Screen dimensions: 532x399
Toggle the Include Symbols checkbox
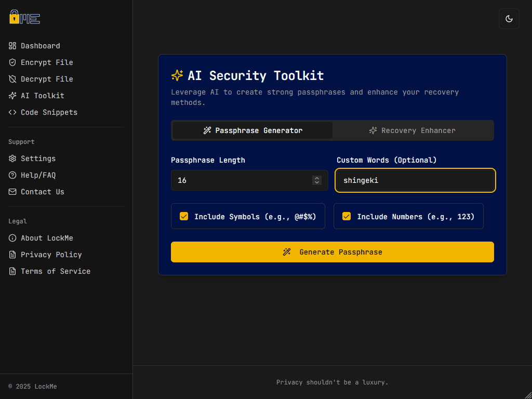point(184,216)
